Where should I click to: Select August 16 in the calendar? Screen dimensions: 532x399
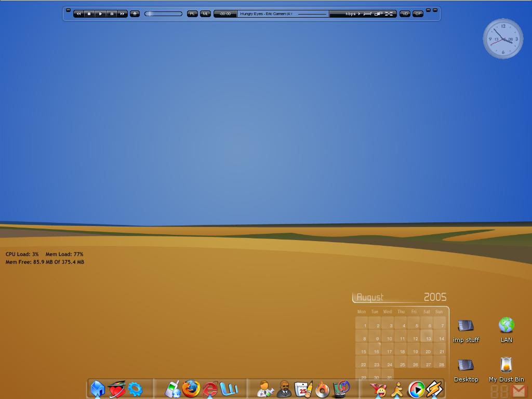pyautogui.click(x=375, y=349)
